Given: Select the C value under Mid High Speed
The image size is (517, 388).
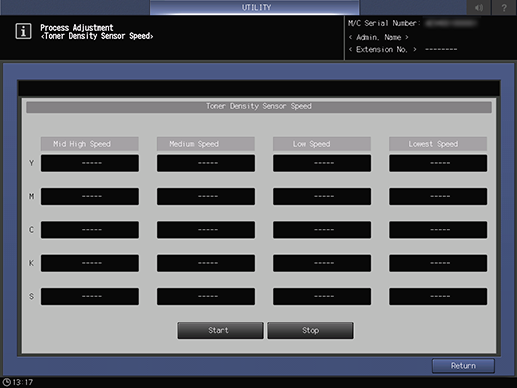Looking at the screenshot, I should (90, 230).
